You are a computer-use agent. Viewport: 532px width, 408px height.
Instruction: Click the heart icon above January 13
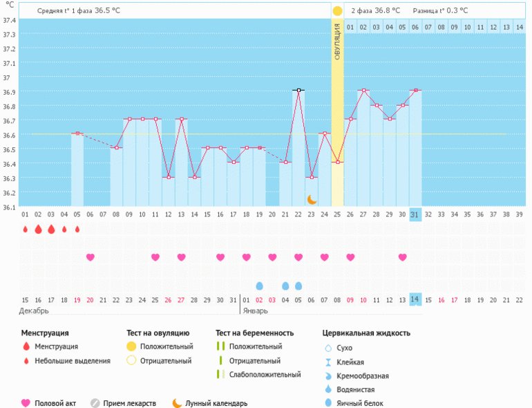click(x=402, y=257)
